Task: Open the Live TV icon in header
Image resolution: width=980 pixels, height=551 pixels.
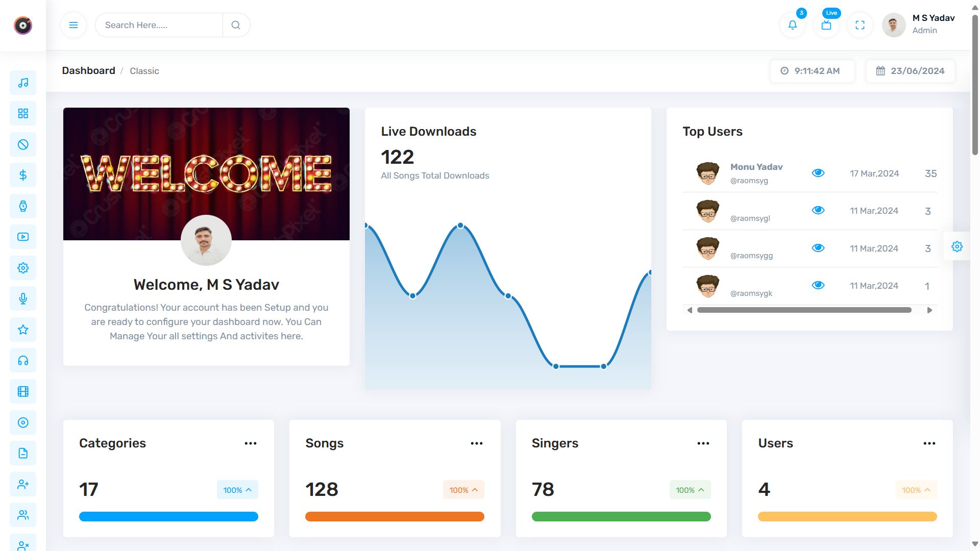Action: click(x=826, y=25)
